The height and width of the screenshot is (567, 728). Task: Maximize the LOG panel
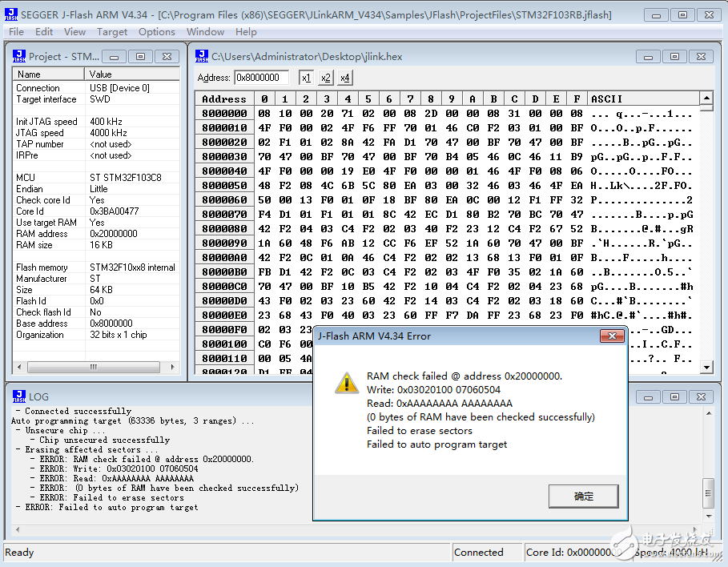[674, 397]
